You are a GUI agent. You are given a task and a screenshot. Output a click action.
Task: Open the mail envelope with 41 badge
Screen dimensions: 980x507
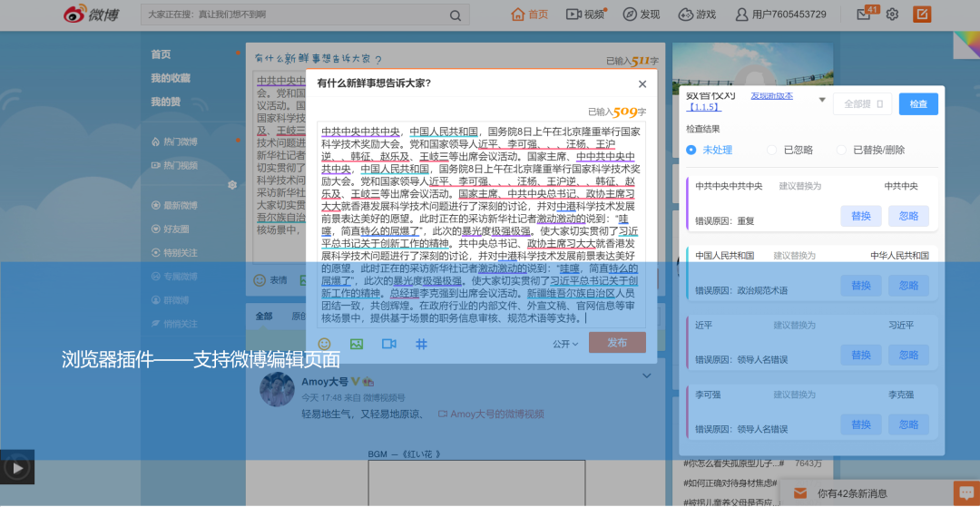[865, 14]
